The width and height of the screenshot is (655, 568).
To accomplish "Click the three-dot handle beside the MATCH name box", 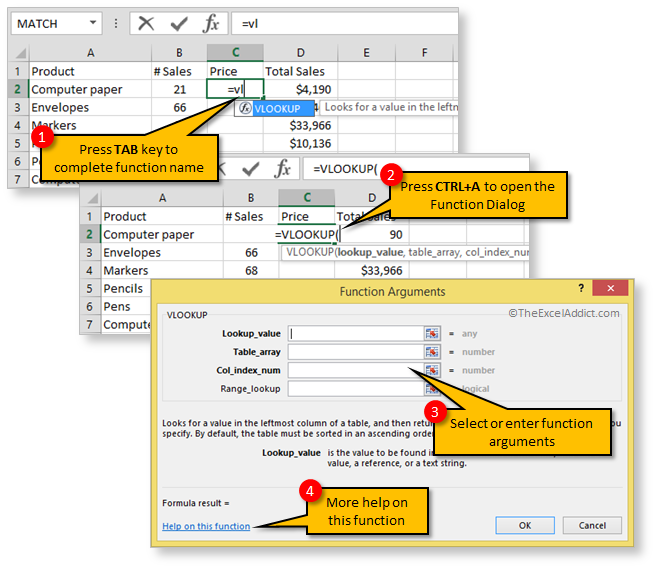I will pyautogui.click(x=116, y=23).
